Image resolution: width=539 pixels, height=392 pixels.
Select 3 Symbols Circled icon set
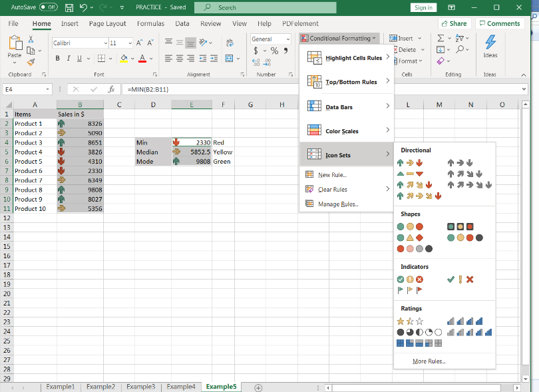pyautogui.click(x=410, y=280)
